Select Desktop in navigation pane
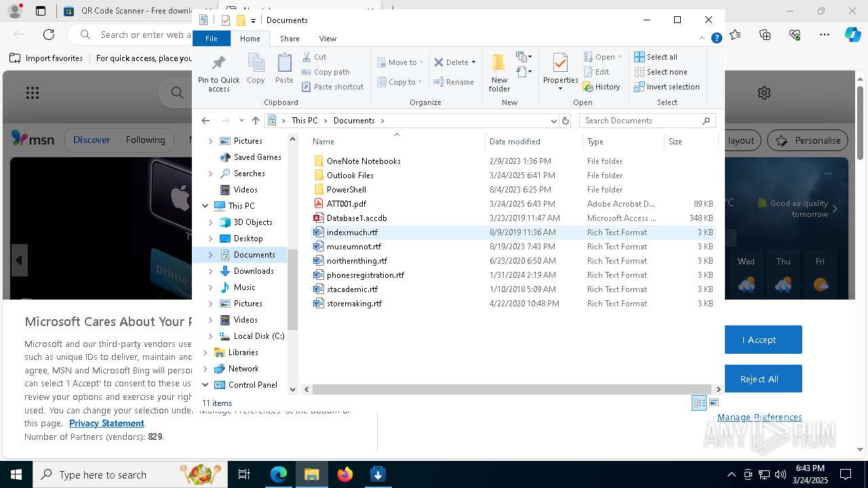This screenshot has height=488, width=868. (x=248, y=239)
